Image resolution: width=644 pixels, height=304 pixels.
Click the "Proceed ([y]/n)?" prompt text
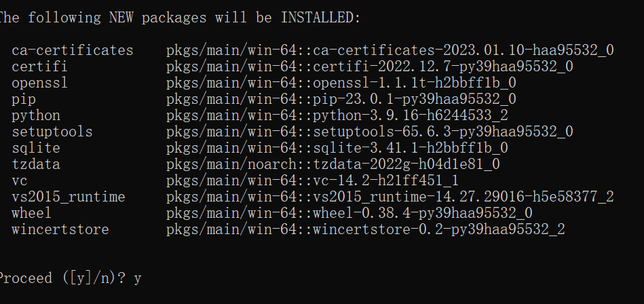[62, 278]
